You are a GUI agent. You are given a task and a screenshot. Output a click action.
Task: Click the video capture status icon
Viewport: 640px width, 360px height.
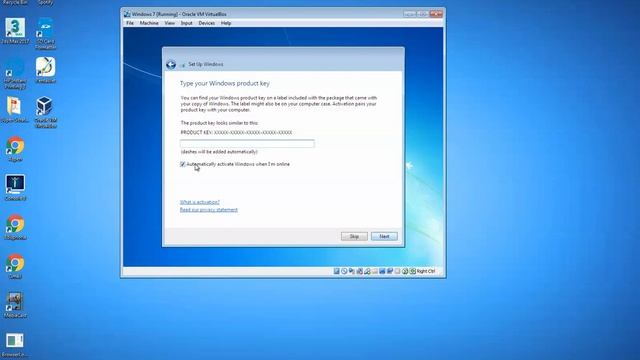[390, 271]
